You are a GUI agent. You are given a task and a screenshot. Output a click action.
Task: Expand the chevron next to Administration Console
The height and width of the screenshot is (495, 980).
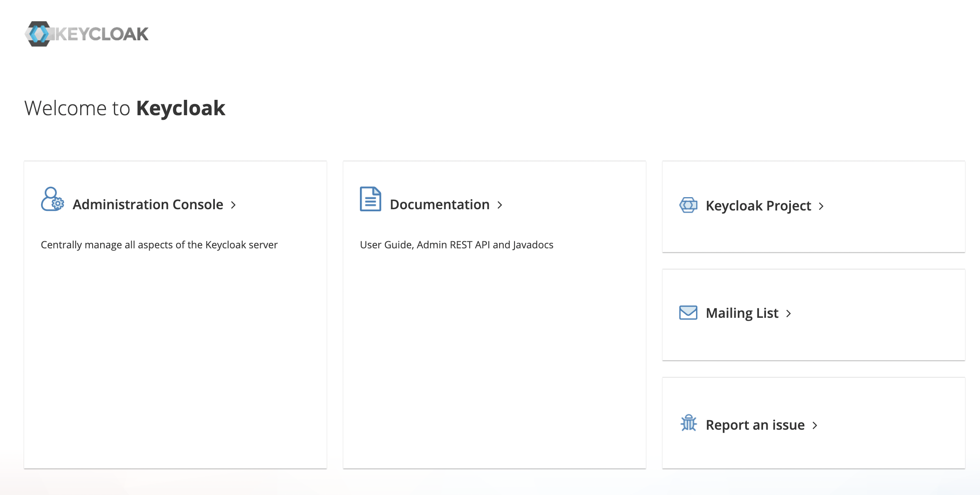click(234, 205)
